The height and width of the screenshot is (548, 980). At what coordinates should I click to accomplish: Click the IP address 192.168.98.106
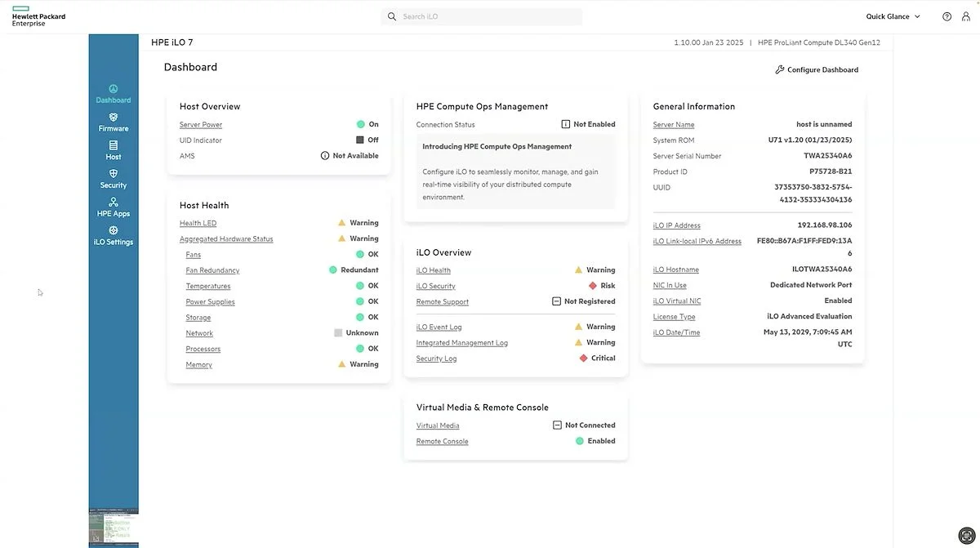click(825, 225)
